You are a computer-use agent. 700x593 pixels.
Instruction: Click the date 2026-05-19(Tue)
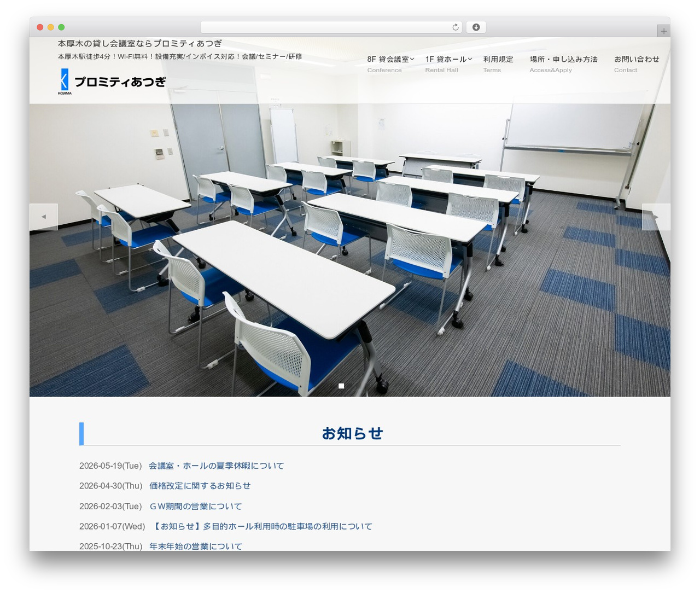click(x=110, y=466)
